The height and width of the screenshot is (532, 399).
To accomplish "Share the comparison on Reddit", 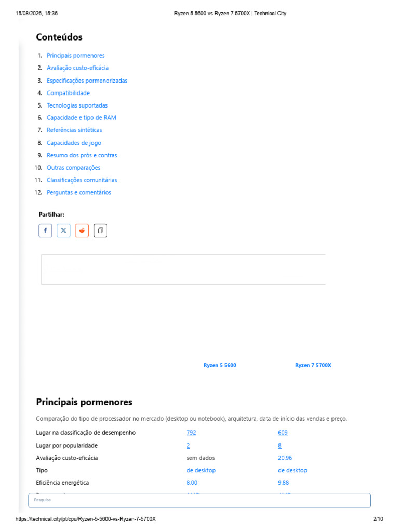I will coord(82,231).
